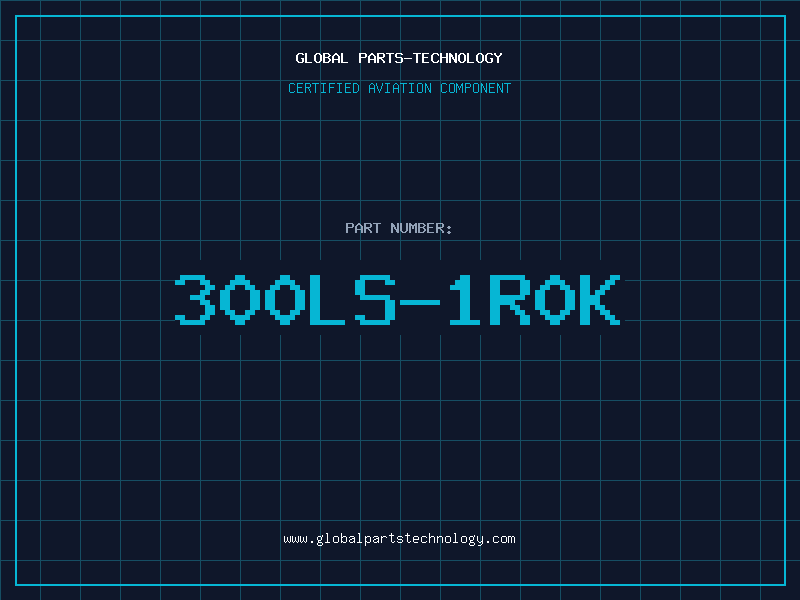
Task: Click the final letter K of part number
Action: [x=600, y=300]
